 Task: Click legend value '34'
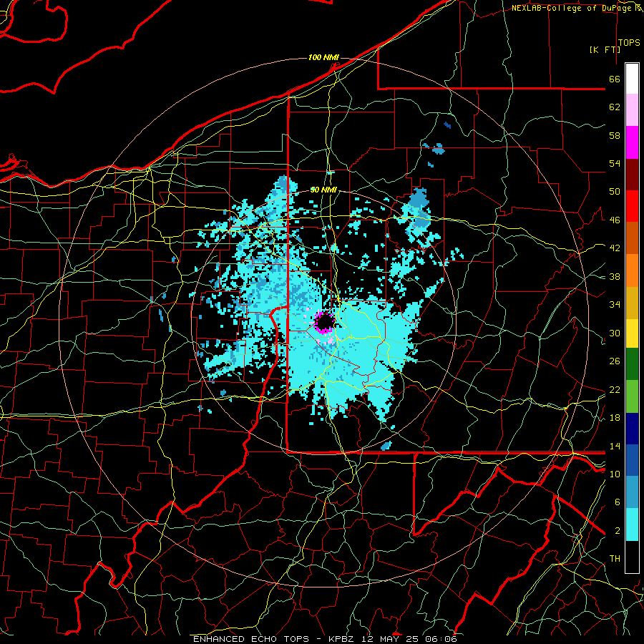click(615, 305)
